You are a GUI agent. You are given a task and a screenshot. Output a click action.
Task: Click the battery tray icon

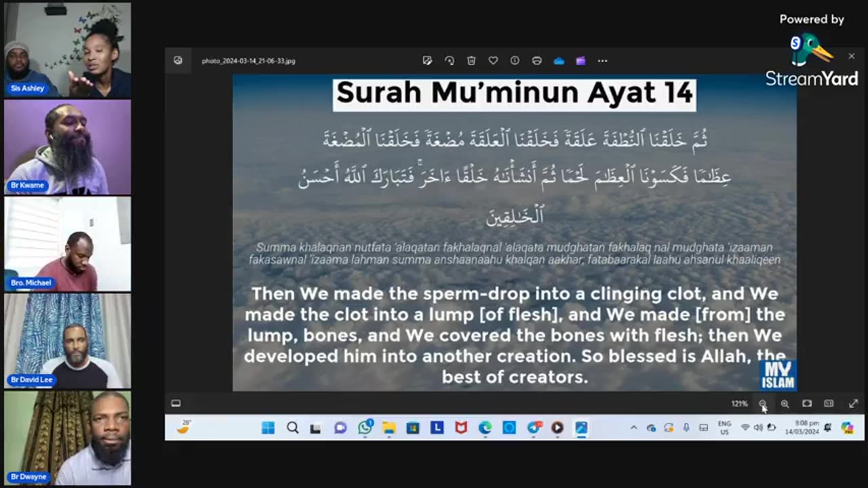click(x=771, y=428)
